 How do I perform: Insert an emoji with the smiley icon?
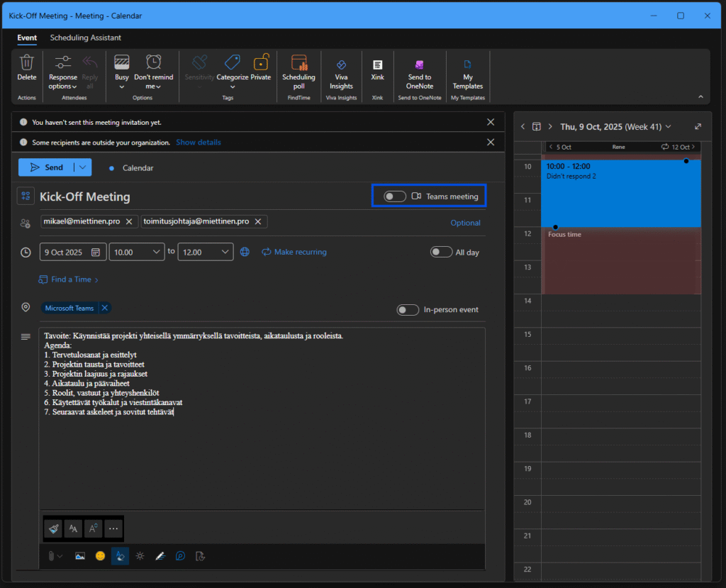tap(100, 556)
